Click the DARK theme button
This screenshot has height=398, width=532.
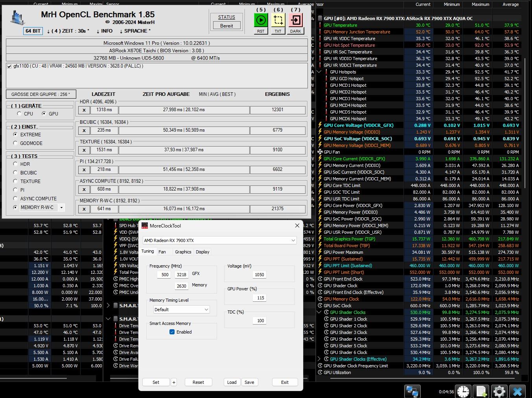click(x=295, y=31)
